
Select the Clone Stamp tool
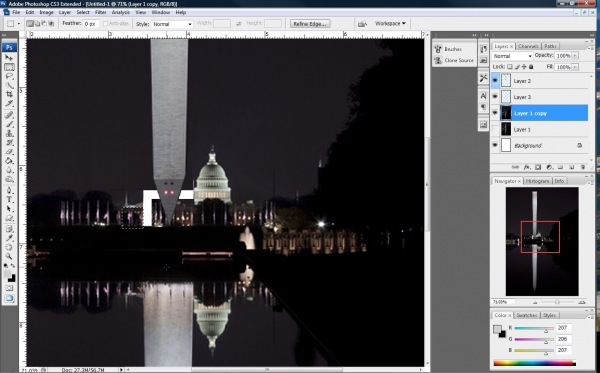(9, 133)
